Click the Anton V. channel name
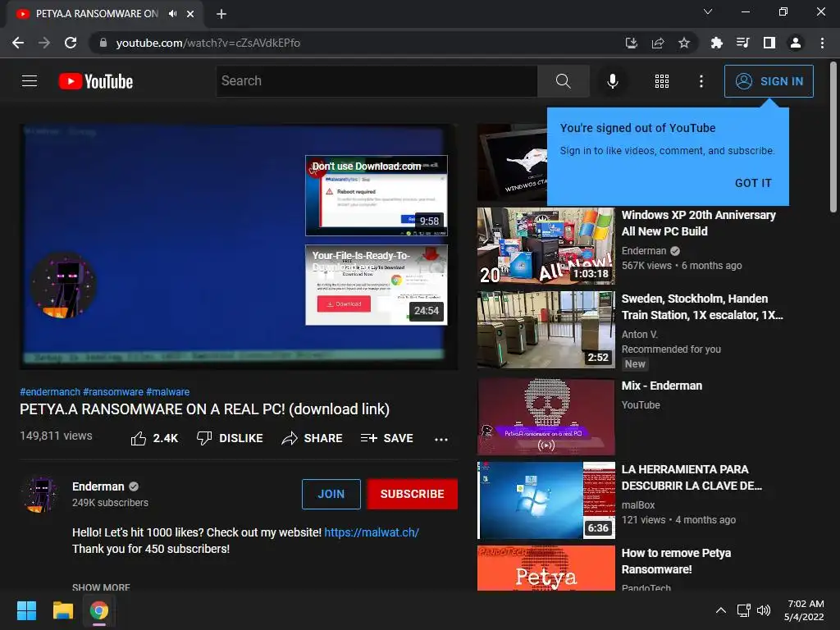Viewport: 840px width, 630px height. pos(640,335)
